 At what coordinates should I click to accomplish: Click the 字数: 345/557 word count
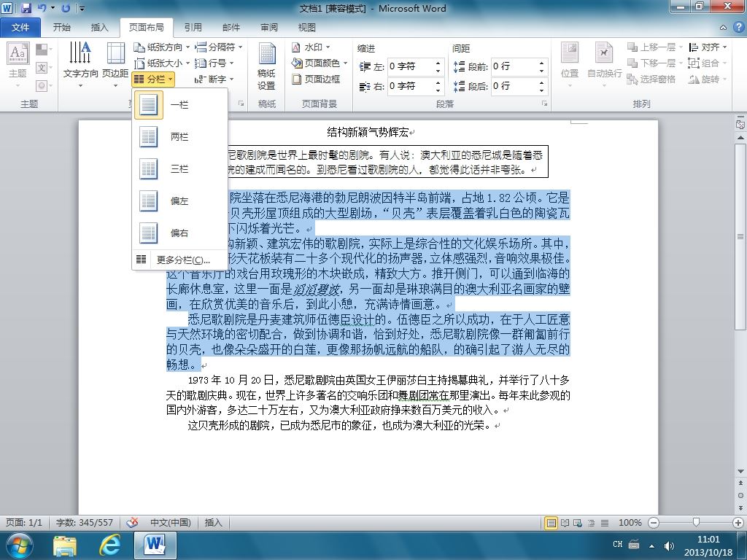[85, 523]
